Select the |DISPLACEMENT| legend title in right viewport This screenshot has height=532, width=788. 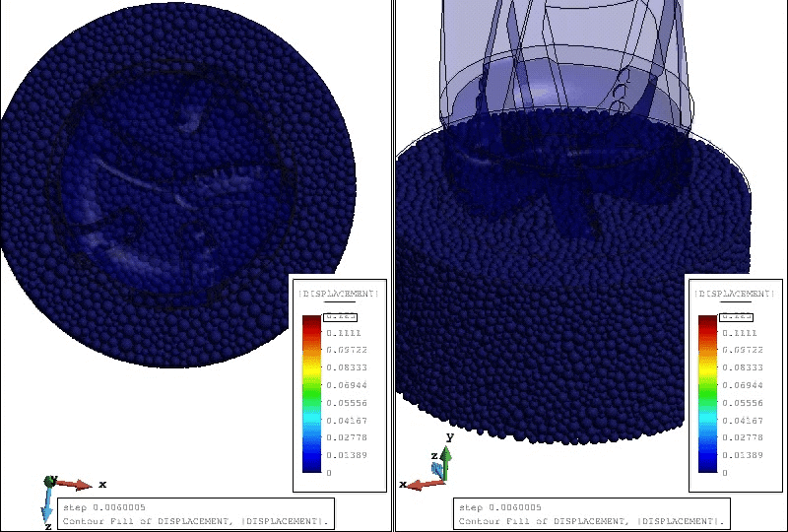coord(735,294)
